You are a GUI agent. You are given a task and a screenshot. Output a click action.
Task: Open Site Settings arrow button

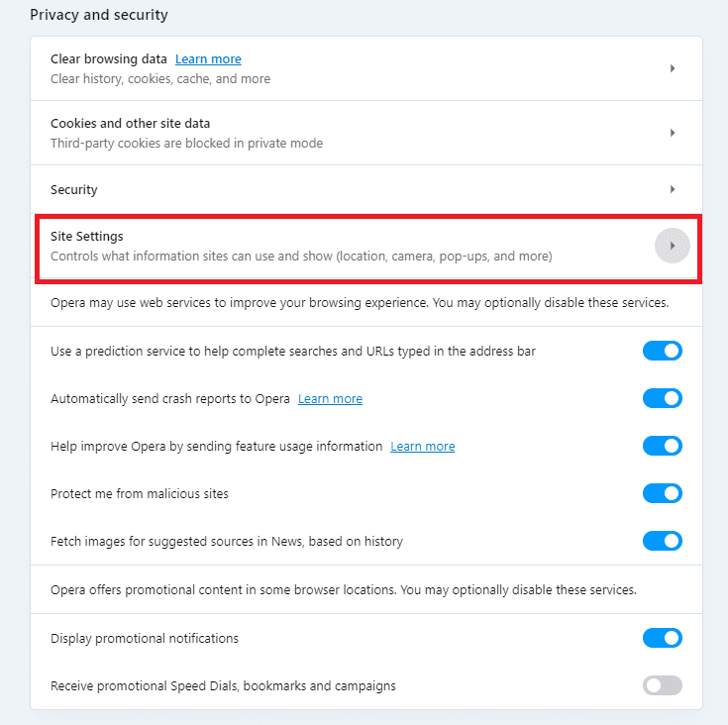673,246
